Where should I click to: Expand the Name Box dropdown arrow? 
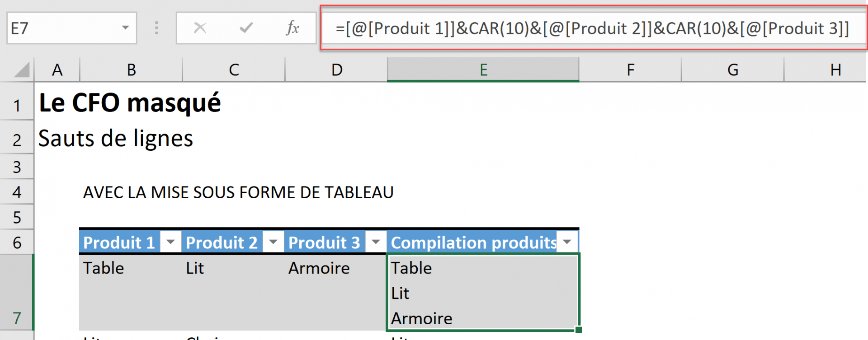coord(125,28)
